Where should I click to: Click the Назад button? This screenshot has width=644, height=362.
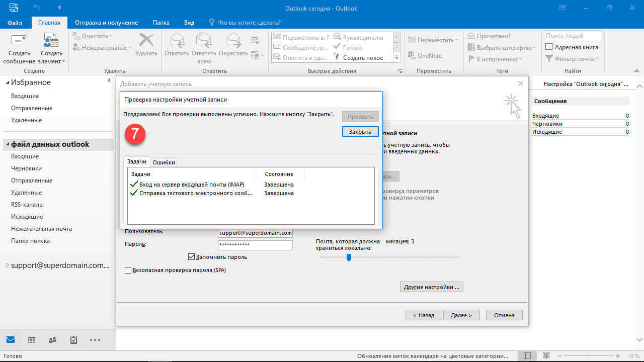coord(424,315)
